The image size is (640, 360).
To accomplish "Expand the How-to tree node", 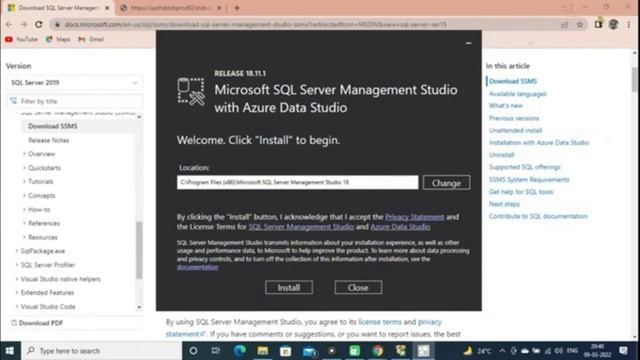I will point(24,209).
